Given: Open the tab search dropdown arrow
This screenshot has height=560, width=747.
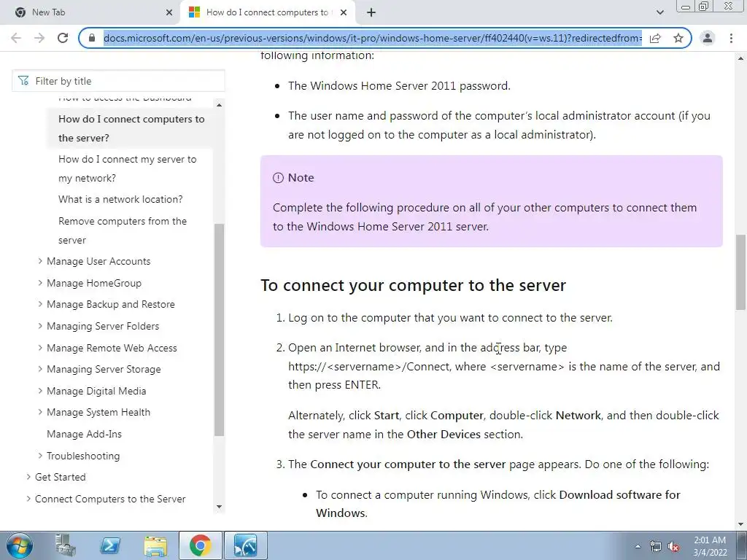Looking at the screenshot, I should pyautogui.click(x=659, y=12).
